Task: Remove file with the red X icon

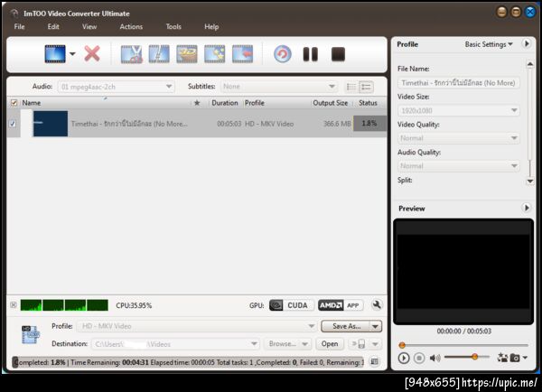Action: [92, 54]
